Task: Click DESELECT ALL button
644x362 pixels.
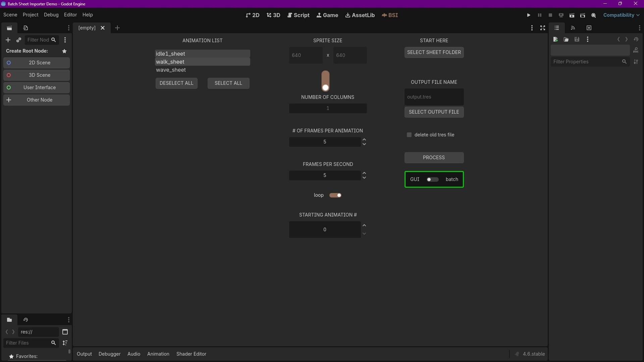Action: pos(176,83)
